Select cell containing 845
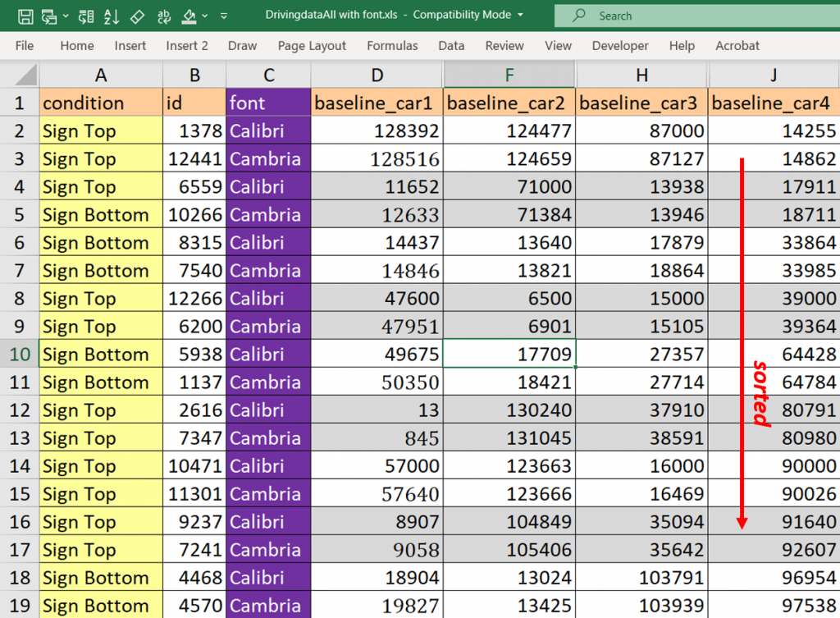 [x=377, y=438]
